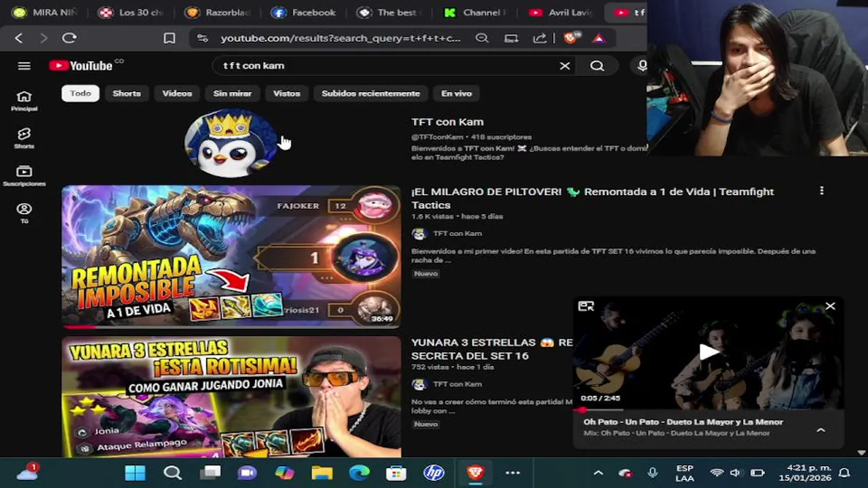Open Yunara 3 Estrellas video thumbnail
Image resolution: width=868 pixels, height=488 pixels.
[231, 397]
